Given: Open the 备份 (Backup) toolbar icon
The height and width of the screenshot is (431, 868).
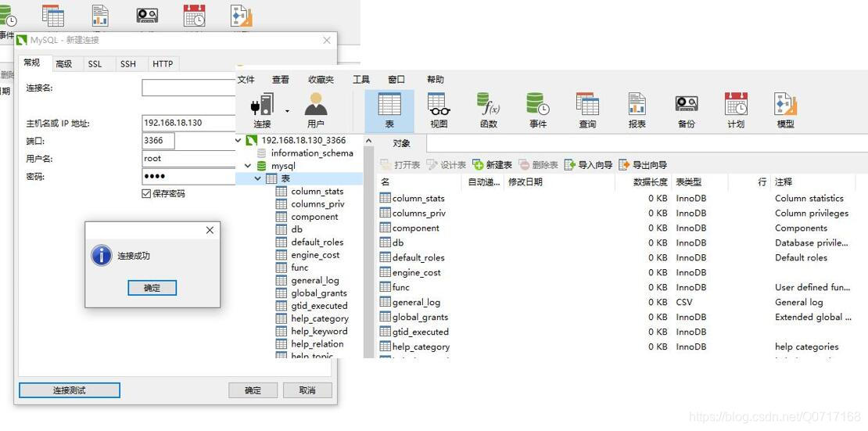Looking at the screenshot, I should [687, 111].
